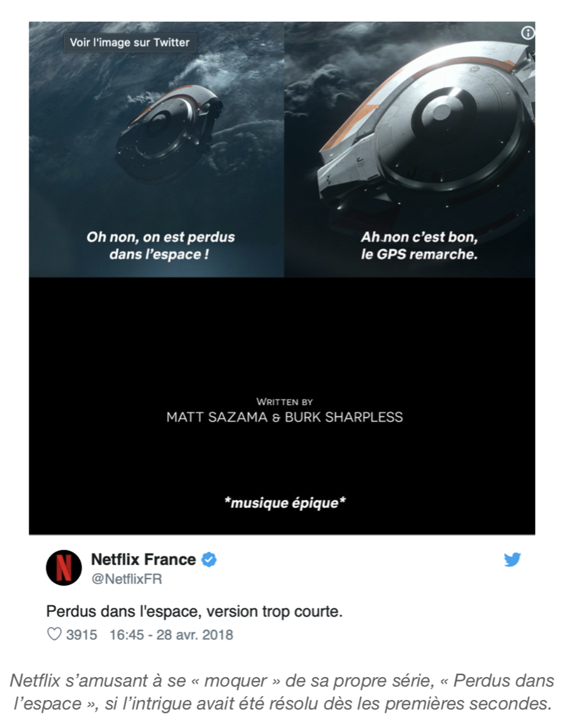Image resolution: width=577 pixels, height=728 pixels.
Task: Click 'Voir l'image sur Twitter' label
Action: click(130, 43)
